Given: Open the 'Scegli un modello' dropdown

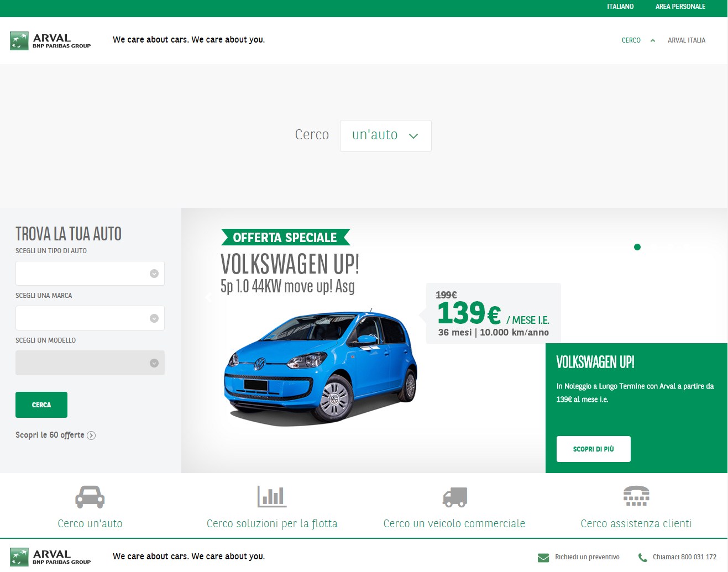Looking at the screenshot, I should click(x=90, y=363).
